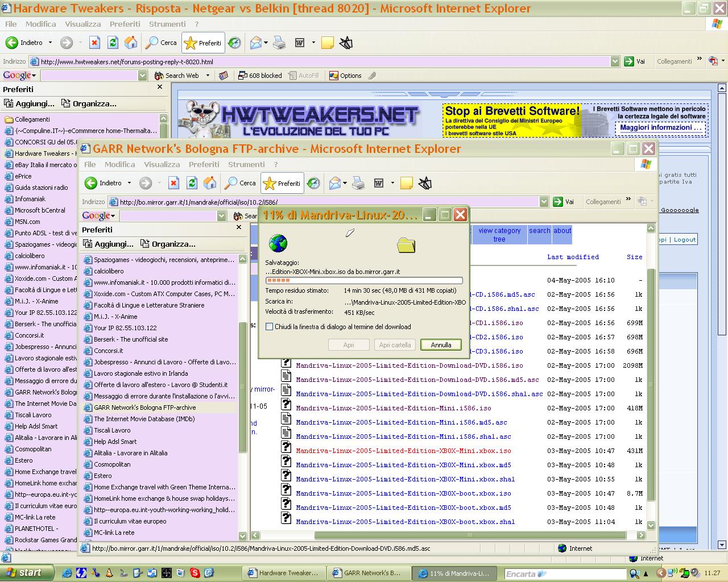The width and height of the screenshot is (728, 582).
Task: Click Edit with Word icon in Hardware Tweakers toolbar
Action: click(x=300, y=43)
